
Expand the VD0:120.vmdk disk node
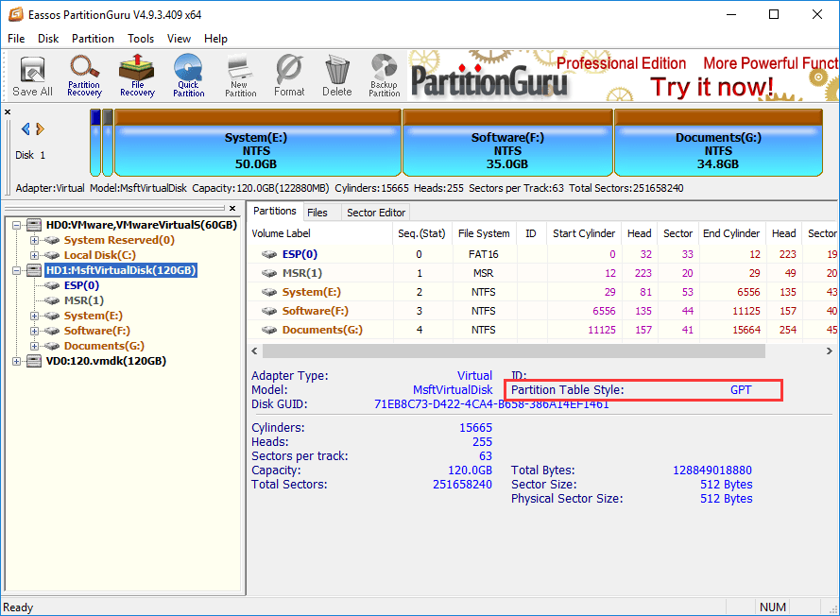point(17,362)
